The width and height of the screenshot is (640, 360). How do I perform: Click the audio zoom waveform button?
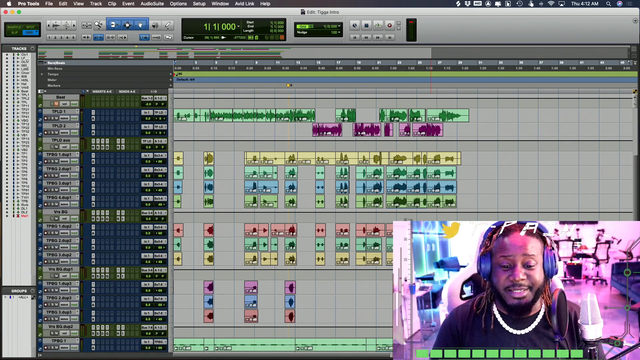click(x=56, y=25)
